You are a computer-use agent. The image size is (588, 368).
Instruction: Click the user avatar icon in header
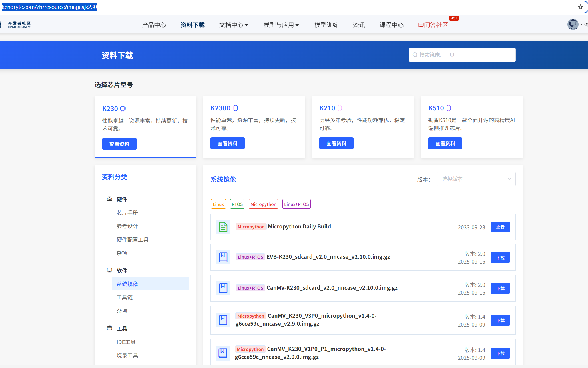click(x=573, y=25)
